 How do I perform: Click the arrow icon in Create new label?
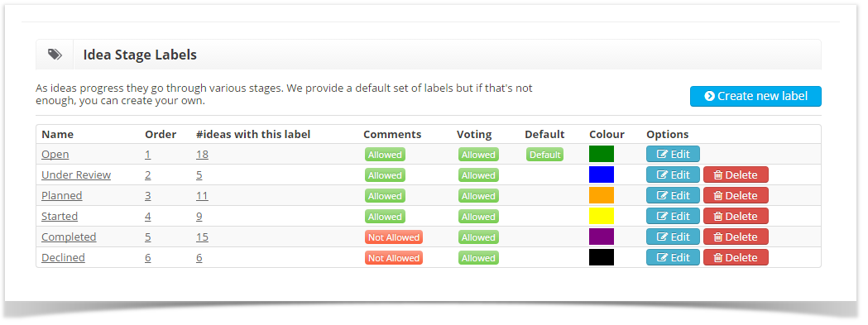[x=709, y=96]
